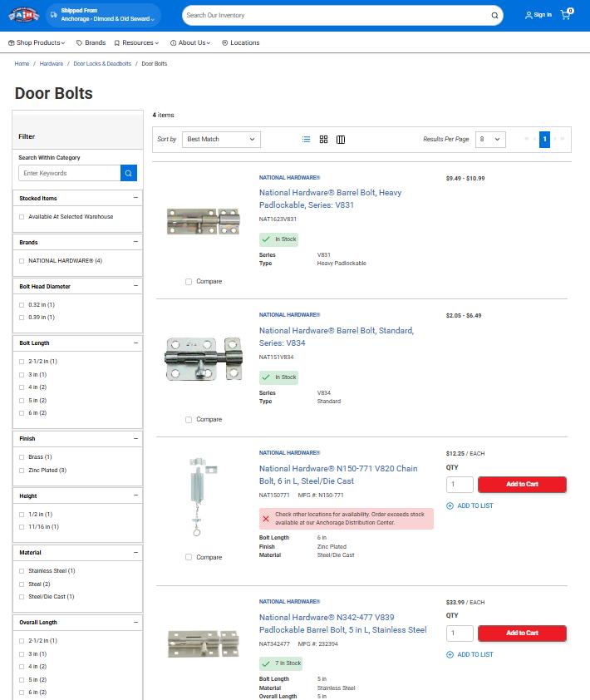Click the Locations pin icon
This screenshot has height=700, width=590.
[225, 43]
